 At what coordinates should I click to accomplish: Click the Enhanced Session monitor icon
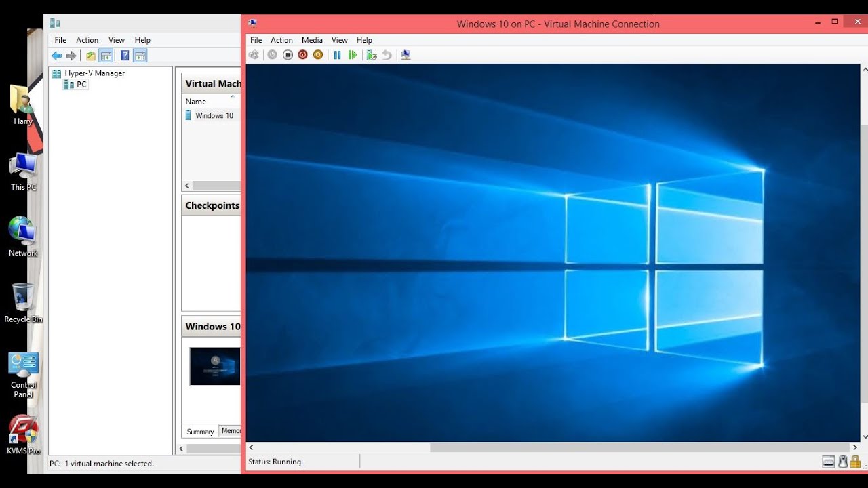[x=406, y=55]
